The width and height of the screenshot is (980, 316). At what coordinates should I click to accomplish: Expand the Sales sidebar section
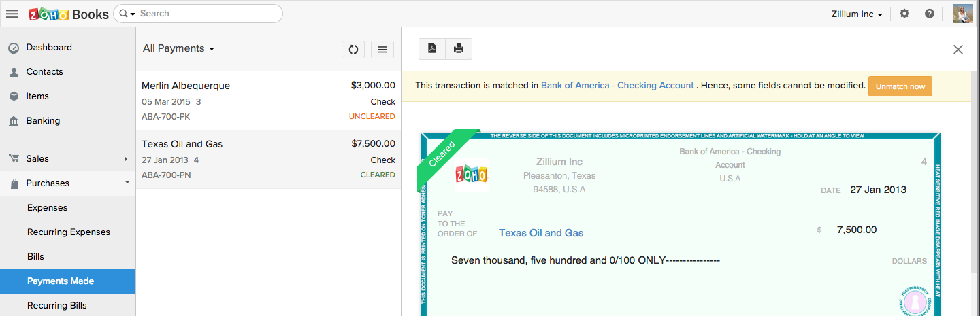point(126,158)
